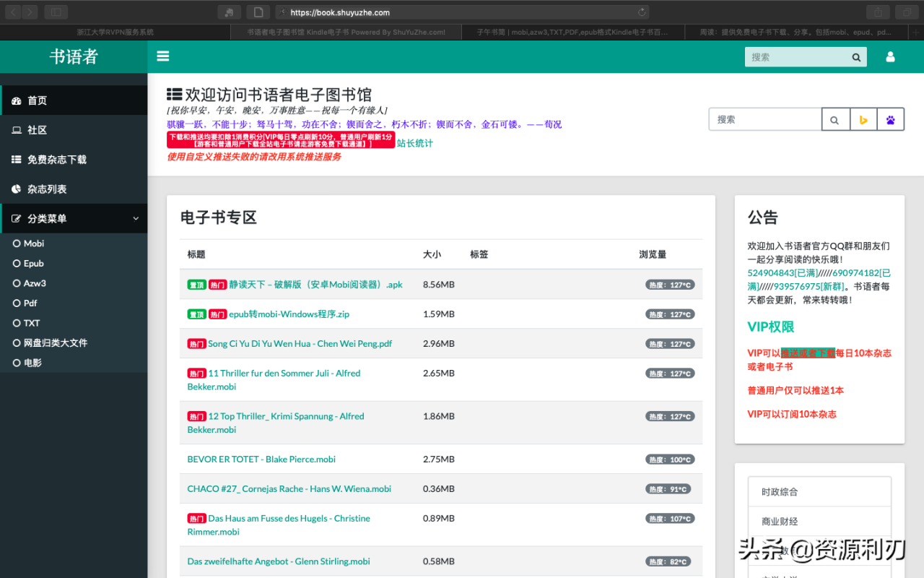924x578 pixels.
Task: Collapse the 分类菜单 section chevron
Action: [134, 218]
